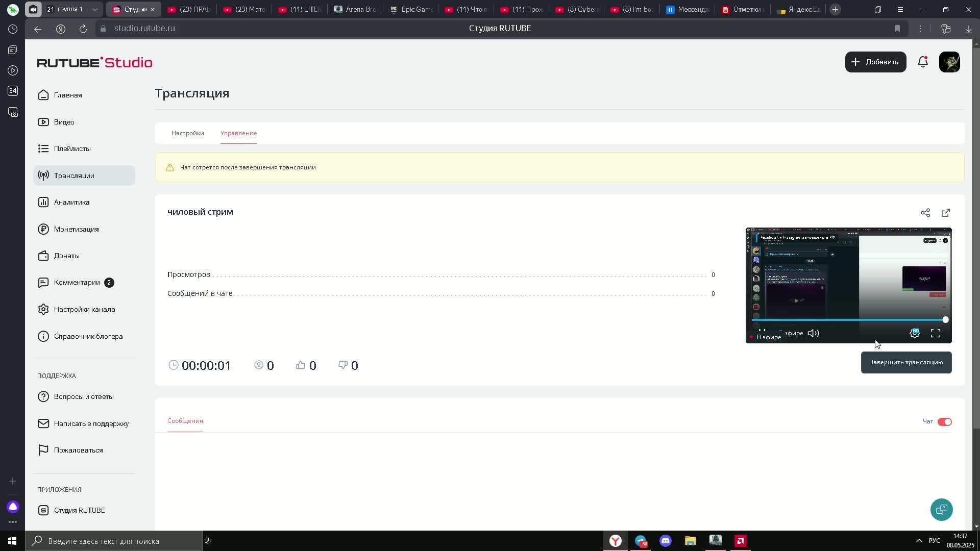Click Завершить трансляцию button
This screenshot has height=551, width=980.
(x=906, y=362)
